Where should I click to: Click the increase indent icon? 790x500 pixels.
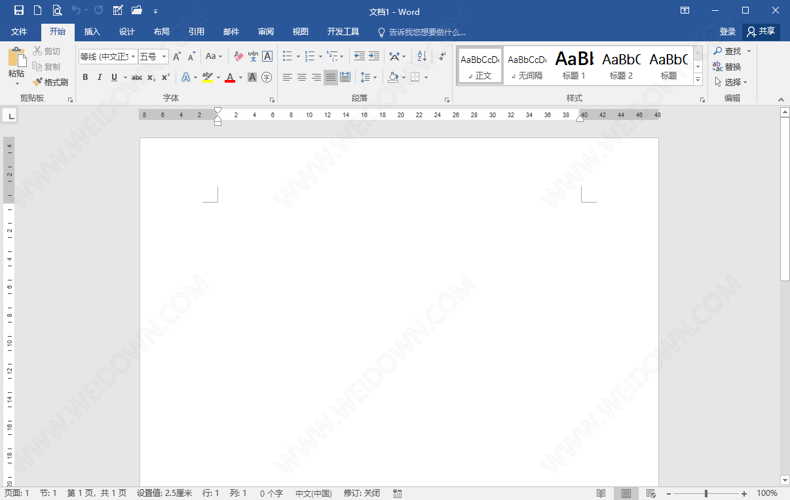click(x=374, y=57)
